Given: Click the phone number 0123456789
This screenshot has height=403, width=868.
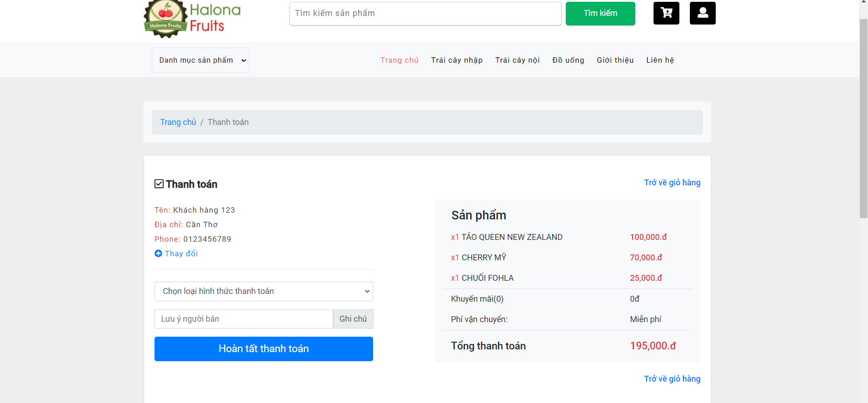Looking at the screenshot, I should pos(207,239).
